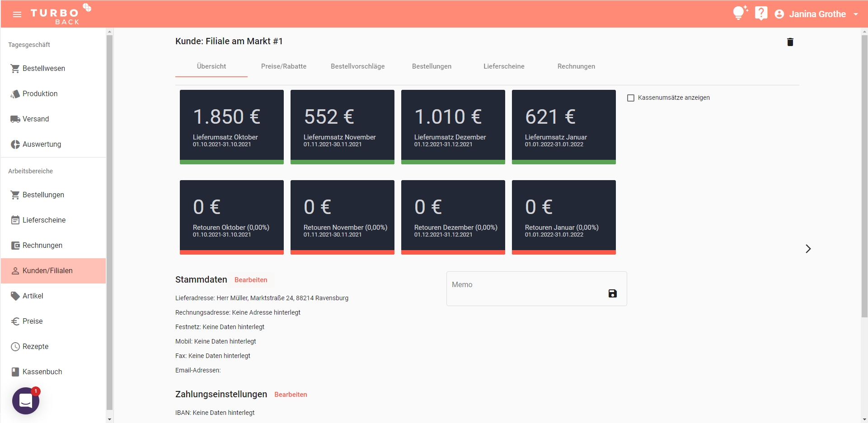This screenshot has width=868, height=423.
Task: Open the Rechnungen tab
Action: tap(576, 66)
